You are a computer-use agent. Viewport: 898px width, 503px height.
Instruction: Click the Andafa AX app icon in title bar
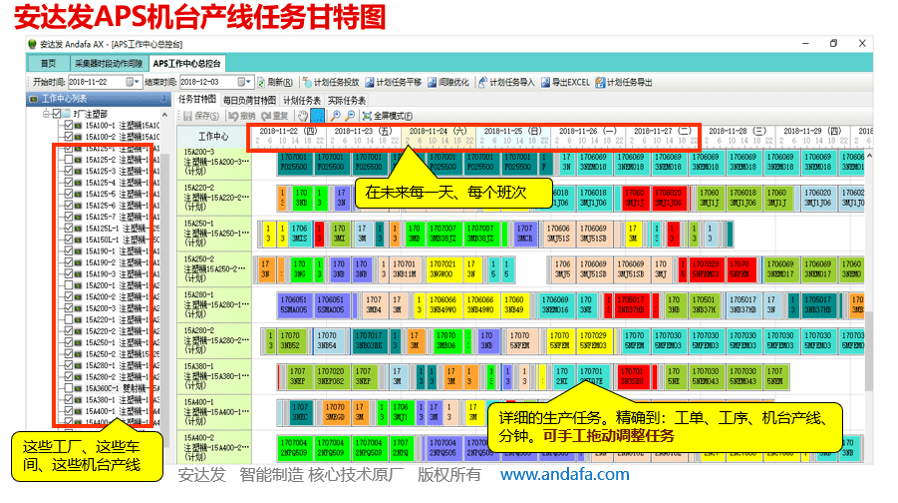(32, 44)
